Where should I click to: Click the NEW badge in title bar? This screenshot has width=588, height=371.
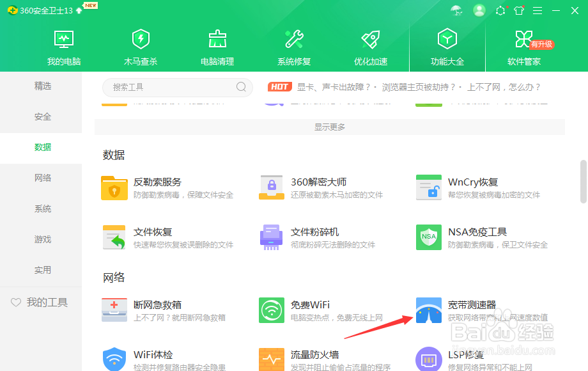(91, 5)
